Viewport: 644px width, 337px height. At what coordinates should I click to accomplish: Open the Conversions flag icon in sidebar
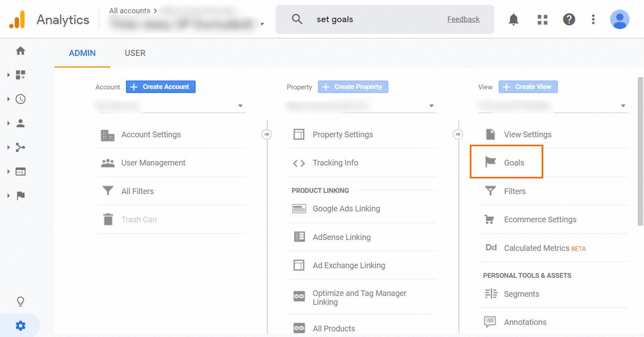(x=20, y=195)
